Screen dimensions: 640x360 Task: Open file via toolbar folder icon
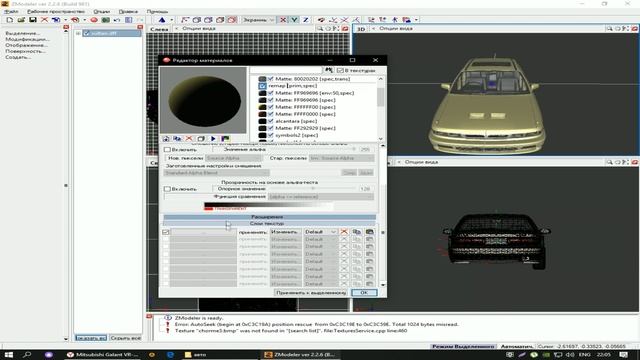[x=21, y=20]
